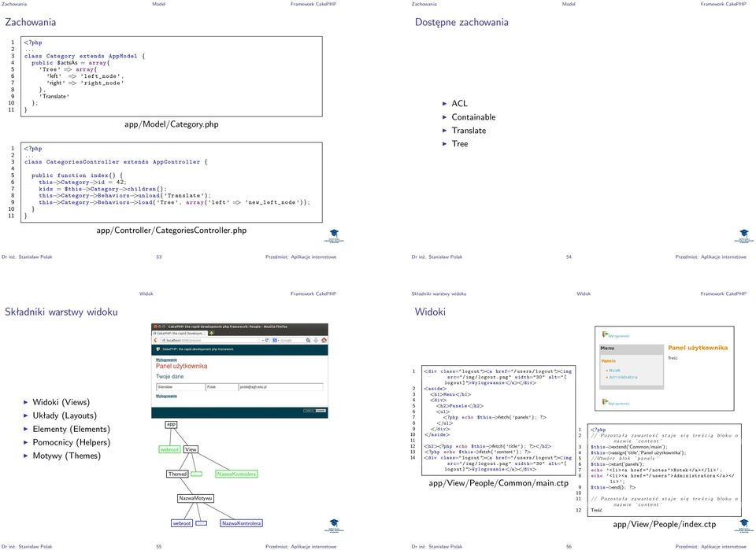Click the AGH logo on slide 55

pyautogui.click(x=334, y=526)
